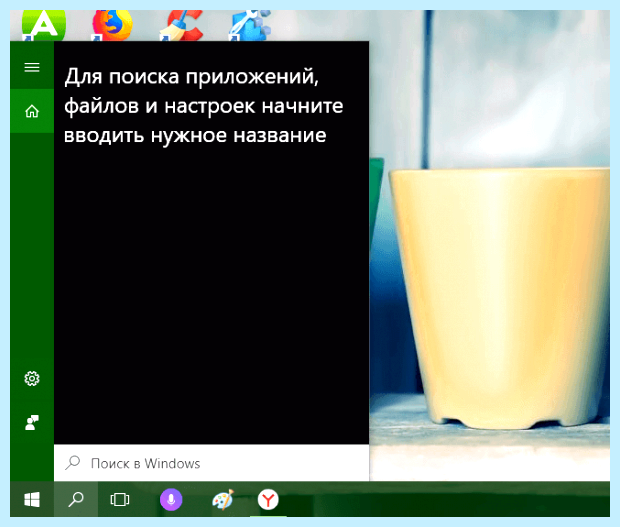Open search settings gear icon
The width and height of the screenshot is (620, 527).
click(32, 379)
